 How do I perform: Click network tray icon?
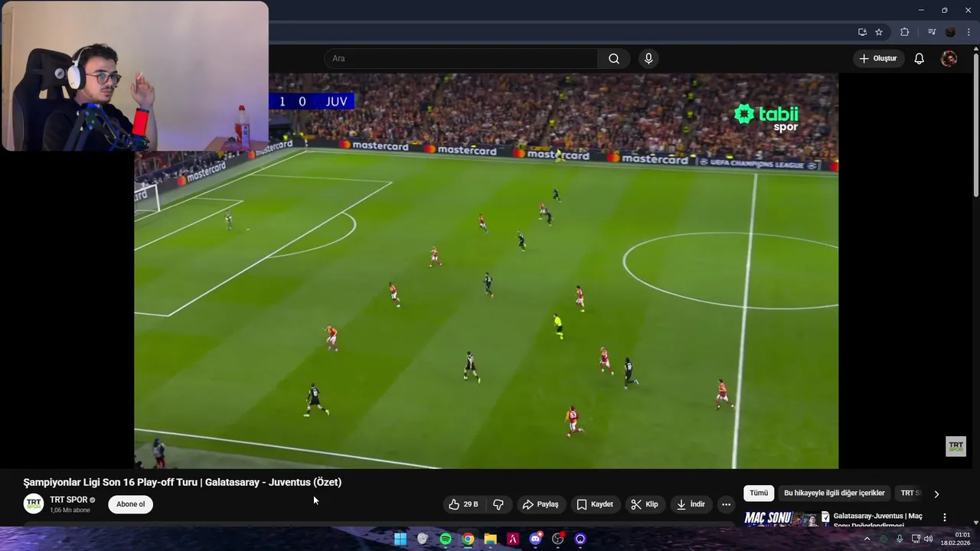[916, 539]
